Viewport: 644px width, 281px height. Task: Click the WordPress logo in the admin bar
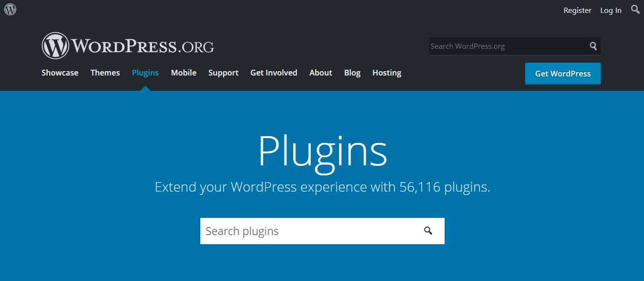10,9
